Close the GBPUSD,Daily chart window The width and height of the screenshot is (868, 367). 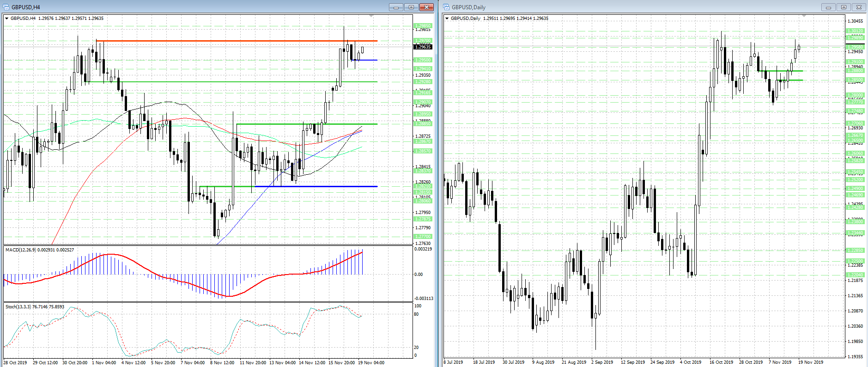[x=859, y=7]
